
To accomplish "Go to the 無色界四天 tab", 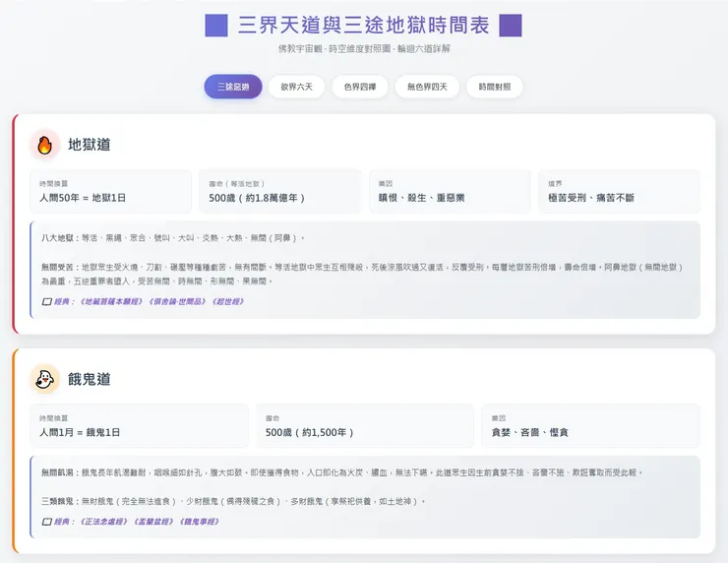I will click(x=427, y=87).
